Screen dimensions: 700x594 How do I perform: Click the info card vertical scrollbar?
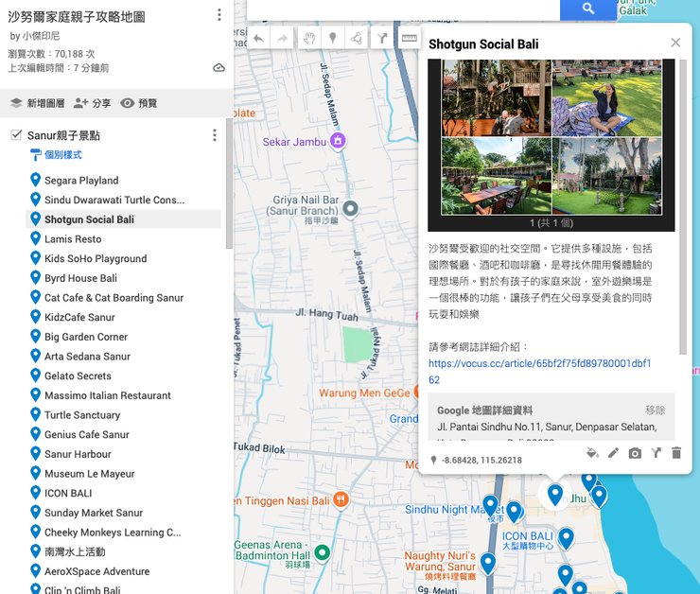(x=683, y=207)
